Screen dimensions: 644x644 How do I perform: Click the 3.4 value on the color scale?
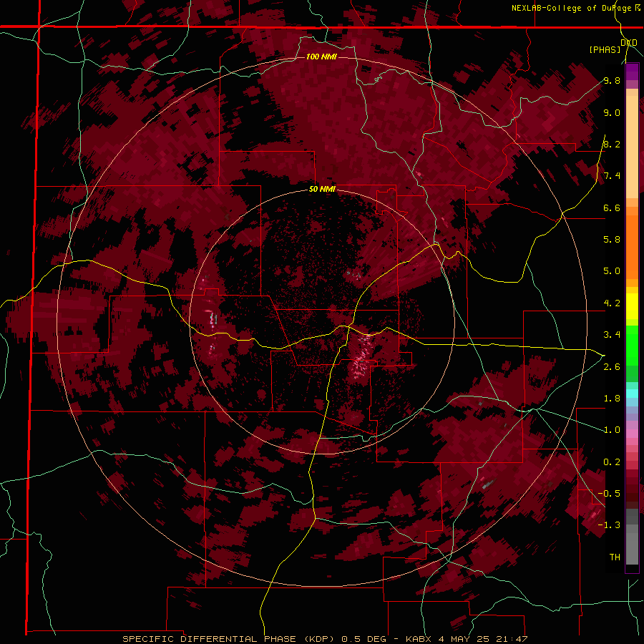click(x=612, y=335)
